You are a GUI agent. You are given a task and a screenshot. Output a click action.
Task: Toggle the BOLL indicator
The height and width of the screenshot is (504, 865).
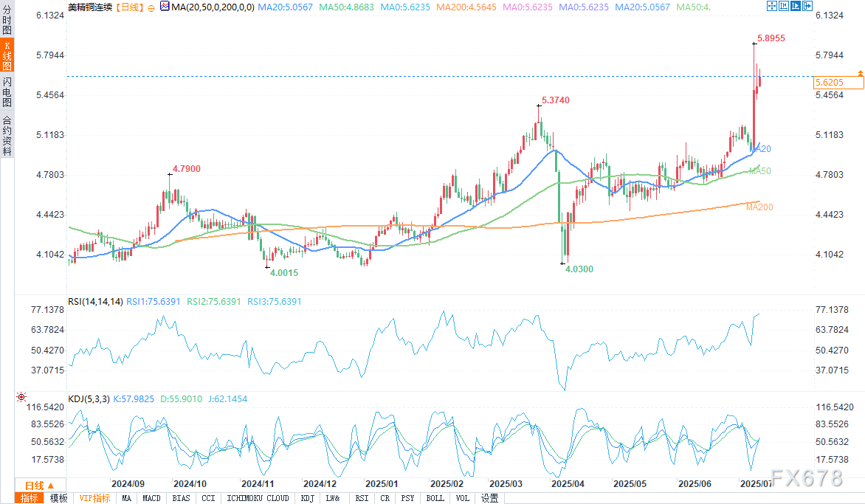(x=435, y=498)
